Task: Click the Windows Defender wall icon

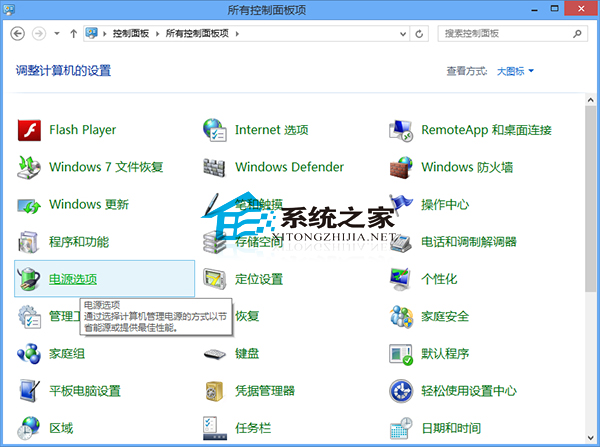Action: tap(215, 167)
